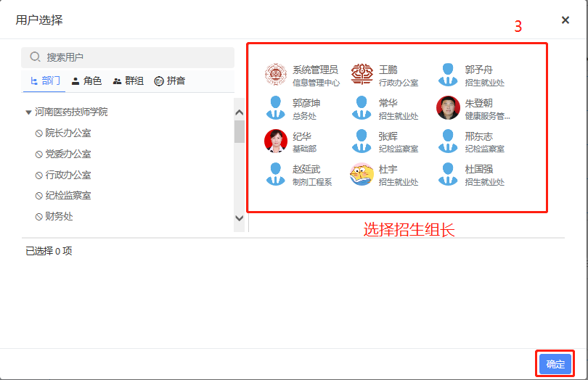The image size is (588, 380).
Task: Collapse the 河南医药技师学院 tree node
Action: (28, 112)
